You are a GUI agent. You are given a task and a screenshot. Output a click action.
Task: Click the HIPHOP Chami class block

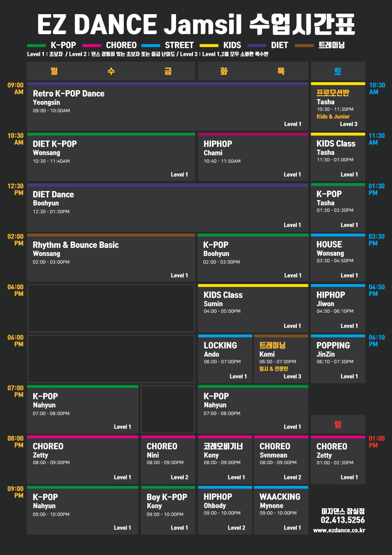click(253, 157)
